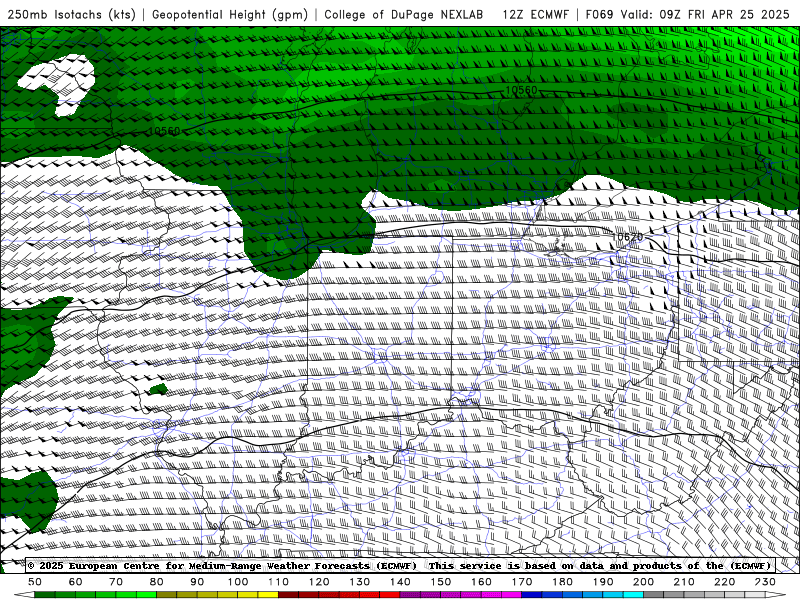
Task: Click the blue legend swatch below 180
Action: 552,595
